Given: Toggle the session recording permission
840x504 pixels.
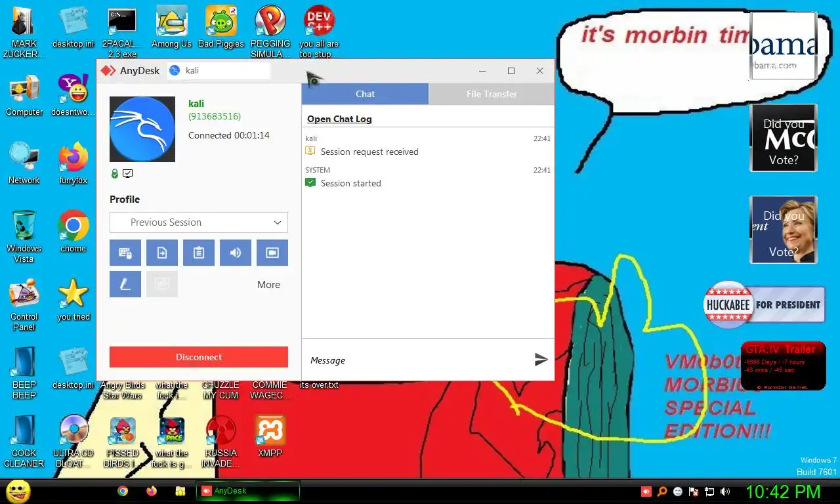Looking at the screenshot, I should tap(272, 253).
